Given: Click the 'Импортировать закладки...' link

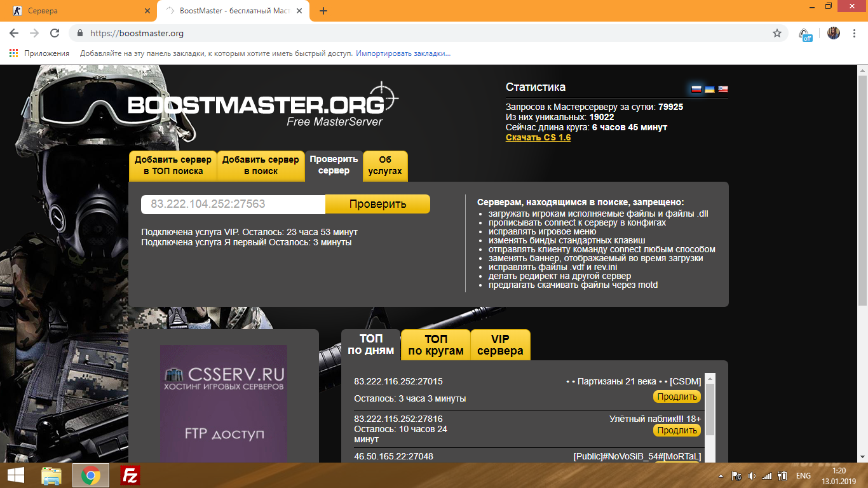Looking at the screenshot, I should coord(403,53).
